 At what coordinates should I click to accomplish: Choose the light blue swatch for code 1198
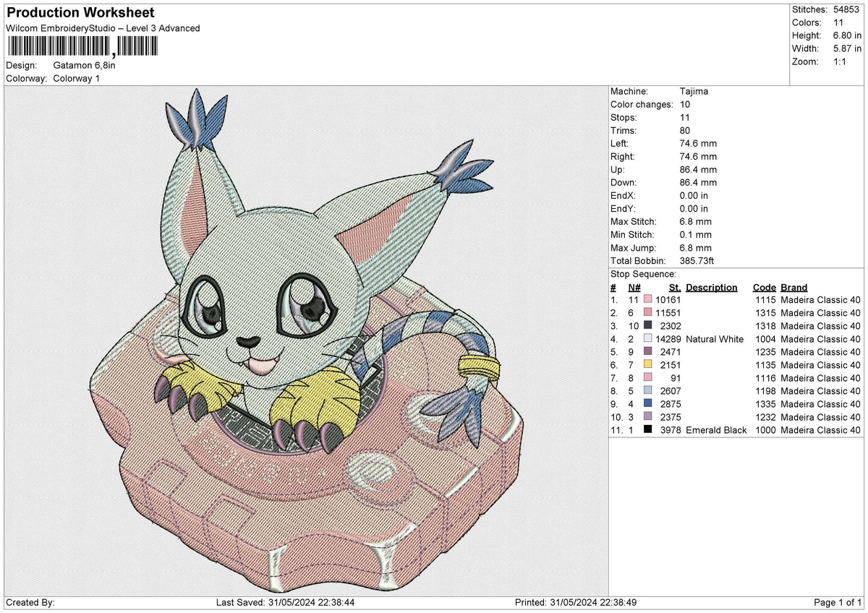(x=647, y=391)
